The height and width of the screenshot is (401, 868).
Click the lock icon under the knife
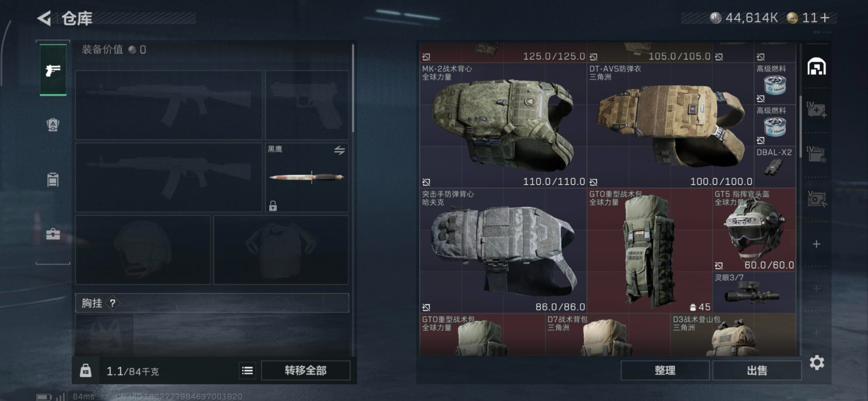tap(273, 206)
